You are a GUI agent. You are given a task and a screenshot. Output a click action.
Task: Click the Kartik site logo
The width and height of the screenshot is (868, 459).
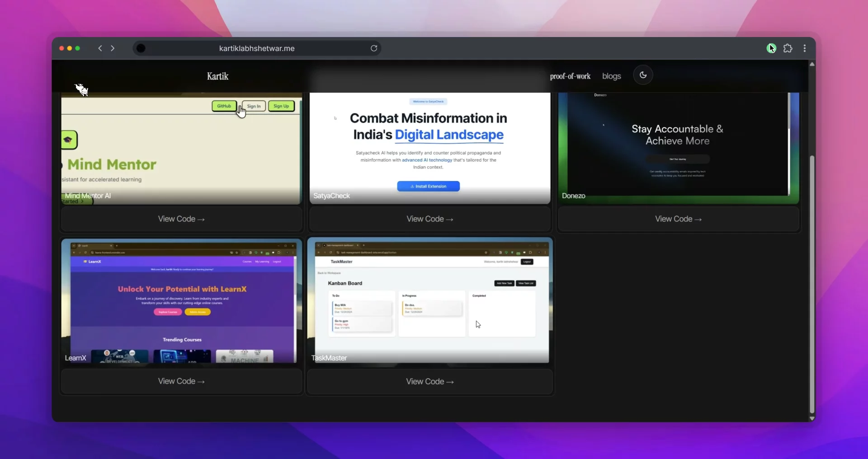coord(217,76)
